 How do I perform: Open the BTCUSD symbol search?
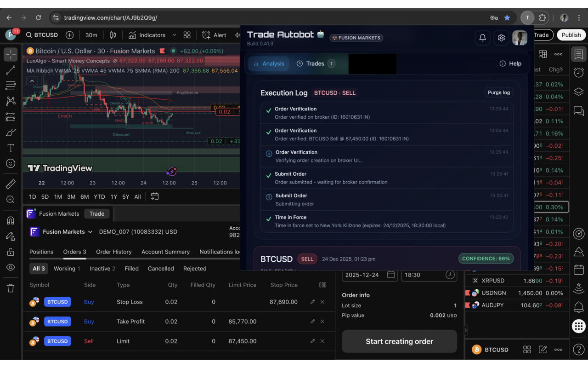[42, 35]
